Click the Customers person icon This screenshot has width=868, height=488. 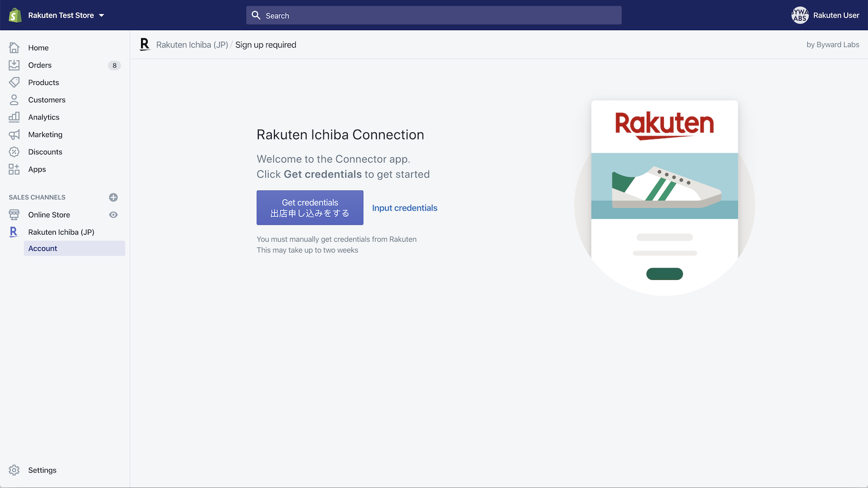(14, 100)
